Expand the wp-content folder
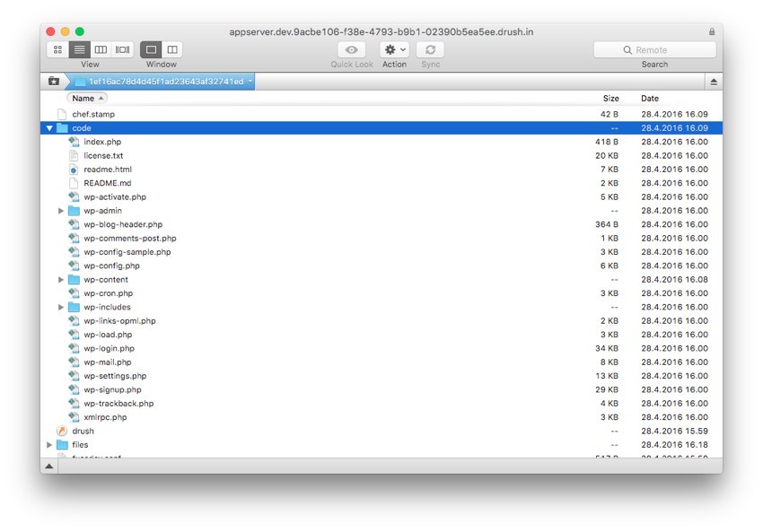Image resolution: width=763 pixels, height=532 pixels. [61, 280]
